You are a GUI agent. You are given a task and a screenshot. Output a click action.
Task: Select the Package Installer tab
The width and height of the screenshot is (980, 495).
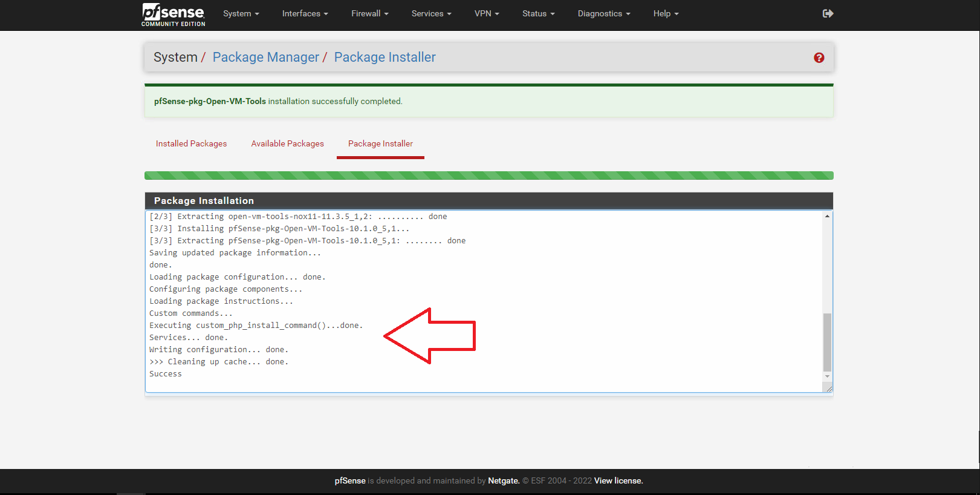point(380,143)
